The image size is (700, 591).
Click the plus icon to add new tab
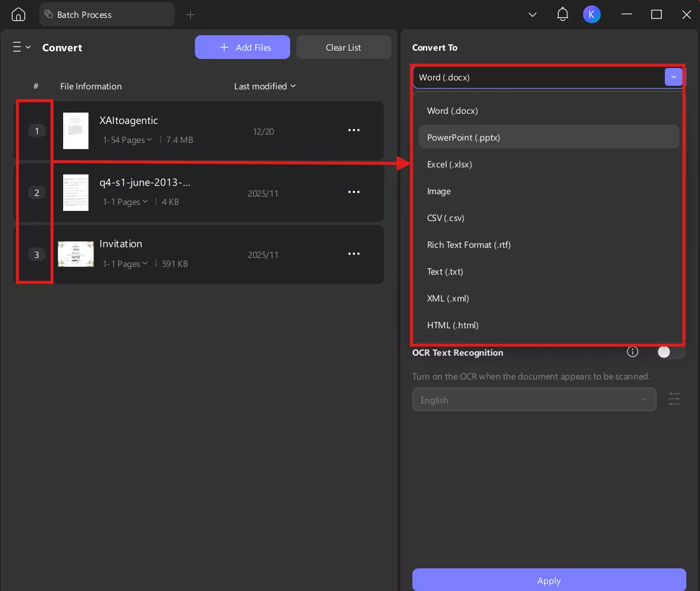(190, 14)
